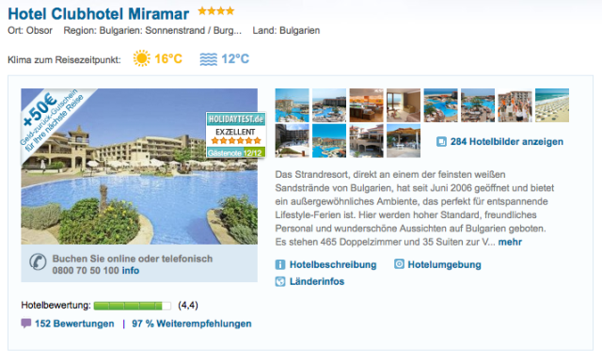This screenshot has height=364, width=602.
Task: Open the buffet restaurant interior thumbnail
Action: point(366,105)
